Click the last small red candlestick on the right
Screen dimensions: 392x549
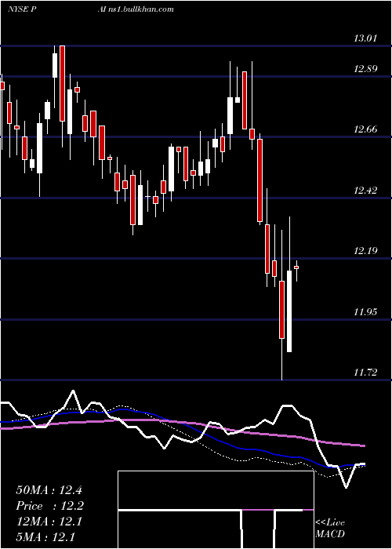pyautogui.click(x=296, y=267)
